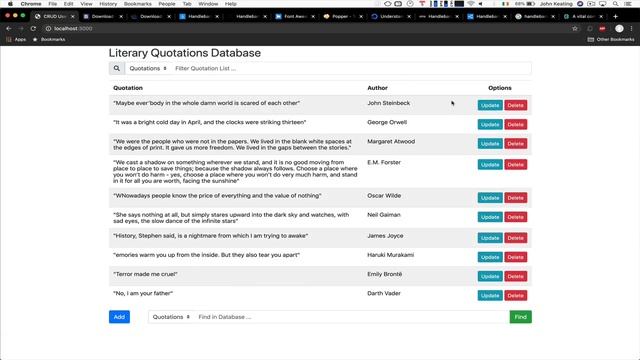This screenshot has height=360, width=640.
Task: Click the "No, I am your father" quotation
Action: tap(143, 293)
